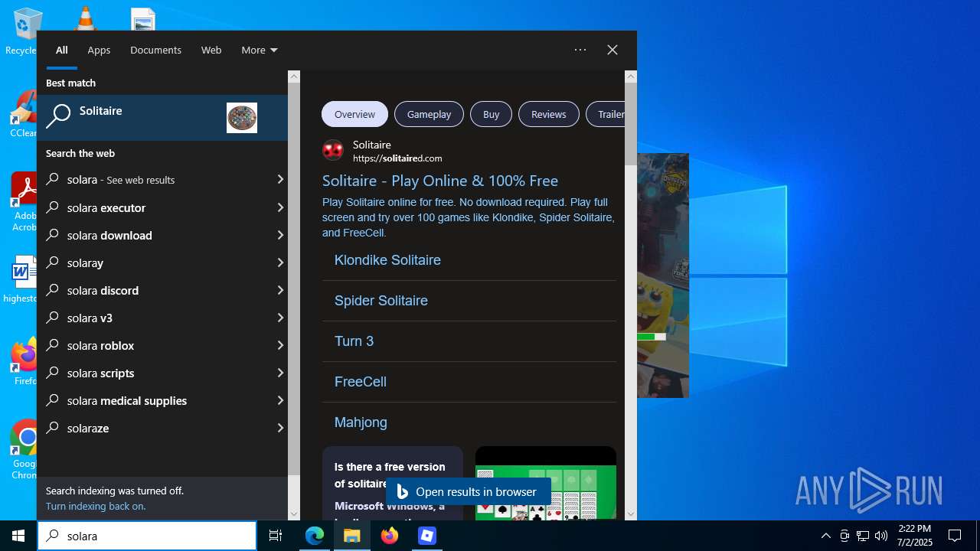
Task: Select the Overview pill
Action: (x=354, y=114)
